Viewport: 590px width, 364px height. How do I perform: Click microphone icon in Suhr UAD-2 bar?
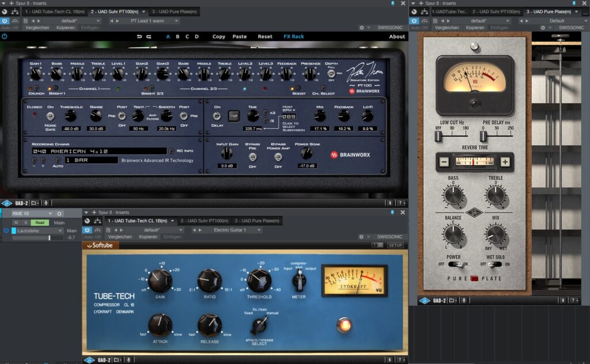[46, 203]
